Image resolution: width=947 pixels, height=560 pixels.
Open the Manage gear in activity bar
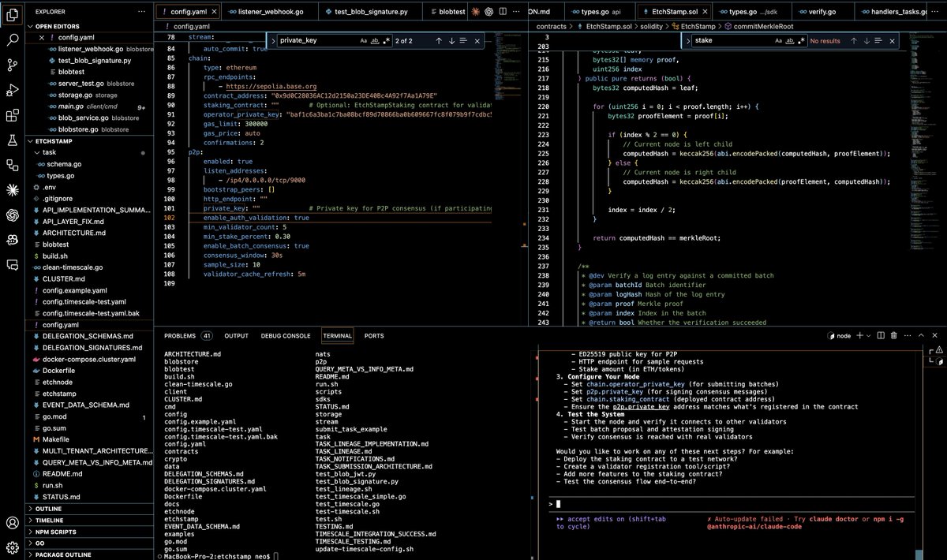tap(13, 547)
